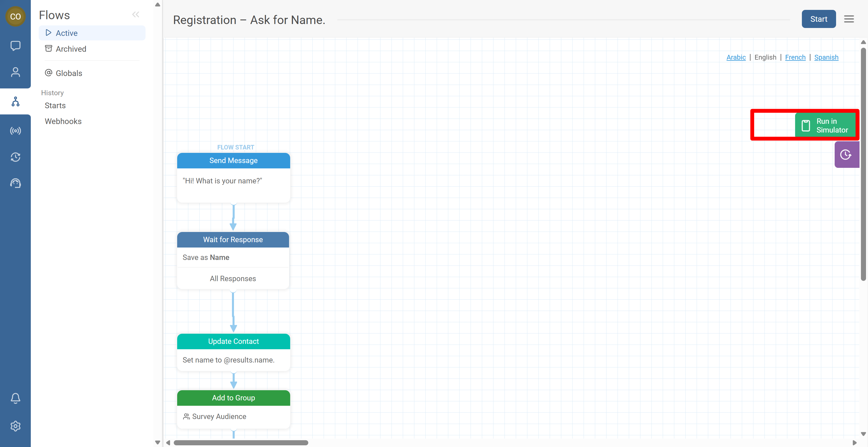Open Globals in the Flows menu
The width and height of the screenshot is (868, 447).
tap(69, 73)
